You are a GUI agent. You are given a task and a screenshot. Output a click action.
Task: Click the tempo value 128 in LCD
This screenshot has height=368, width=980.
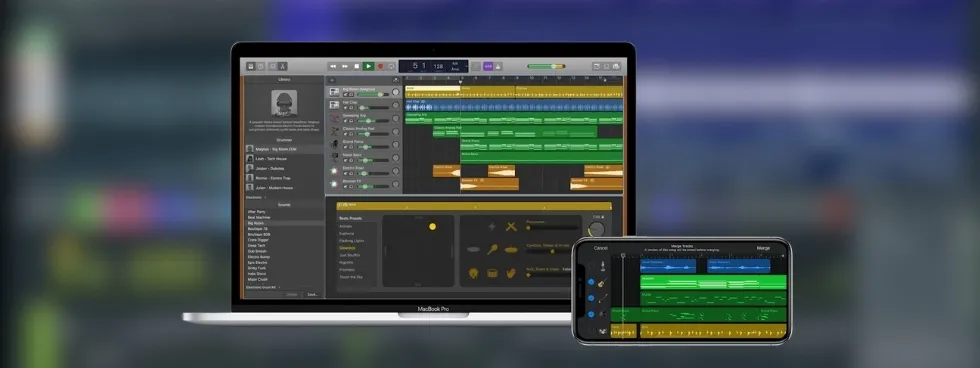point(438,66)
